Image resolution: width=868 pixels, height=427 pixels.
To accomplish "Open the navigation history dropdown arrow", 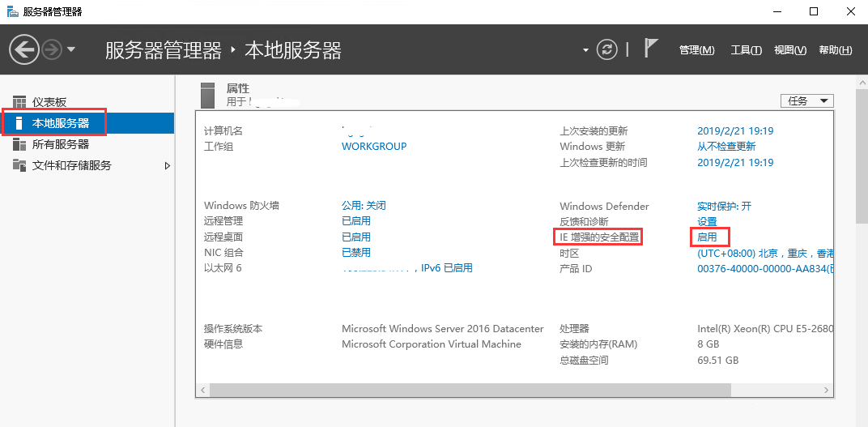I will tap(71, 50).
